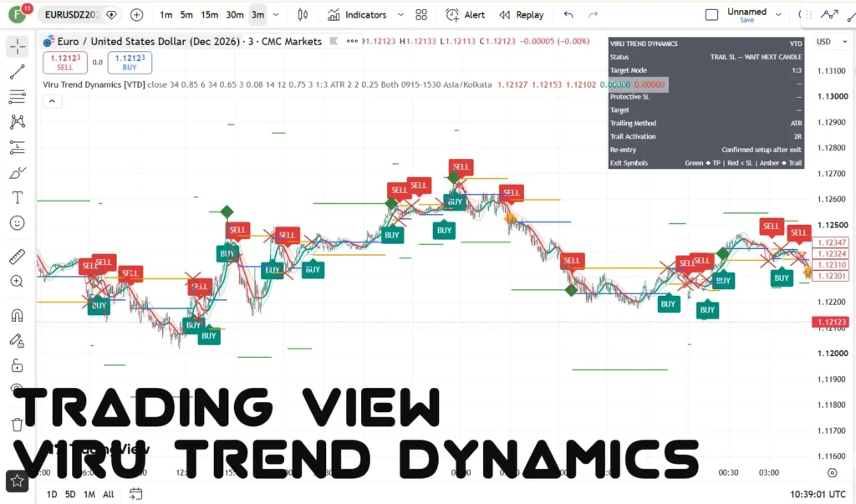Select the ruler measure tool
This screenshot has width=856, height=504.
(x=18, y=256)
